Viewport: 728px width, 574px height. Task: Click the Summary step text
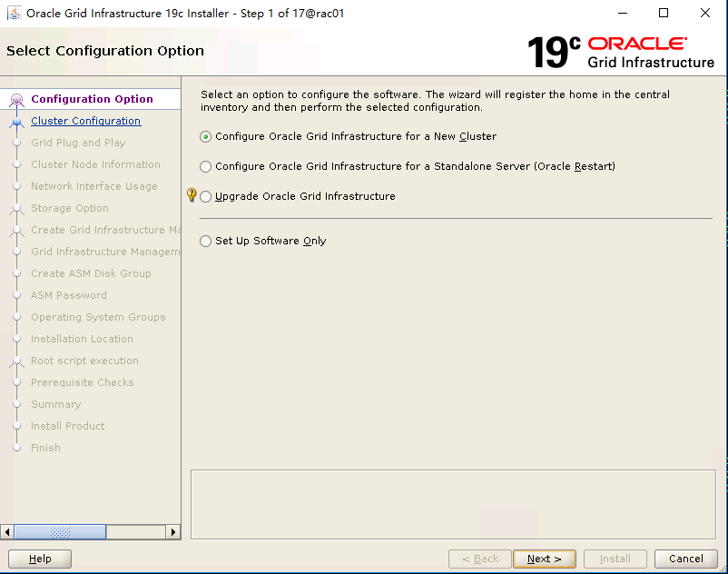(x=55, y=404)
